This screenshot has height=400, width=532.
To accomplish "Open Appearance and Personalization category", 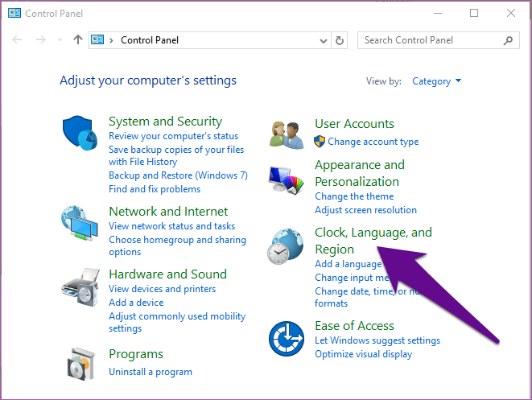I will click(360, 173).
